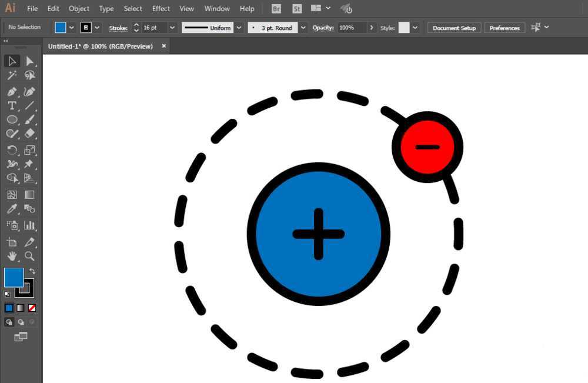Open the Preferences dialog
This screenshot has width=588, height=383.
pyautogui.click(x=505, y=27)
